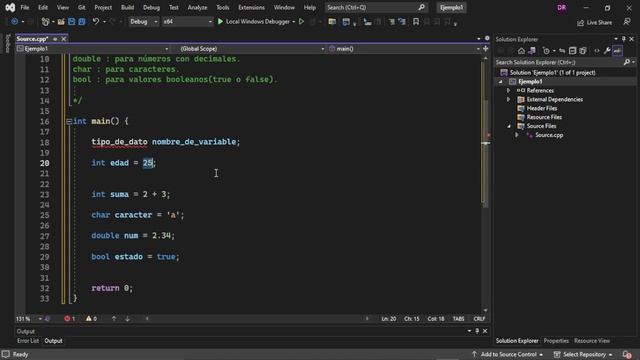Click the Visual Studio logo icon
The height and width of the screenshot is (360, 640).
point(10,7)
